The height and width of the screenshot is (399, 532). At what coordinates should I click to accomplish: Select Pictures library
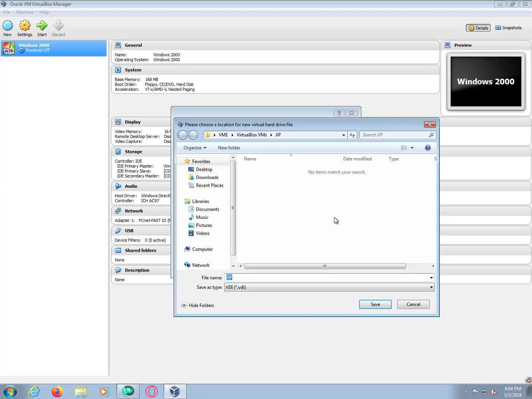[x=204, y=225]
